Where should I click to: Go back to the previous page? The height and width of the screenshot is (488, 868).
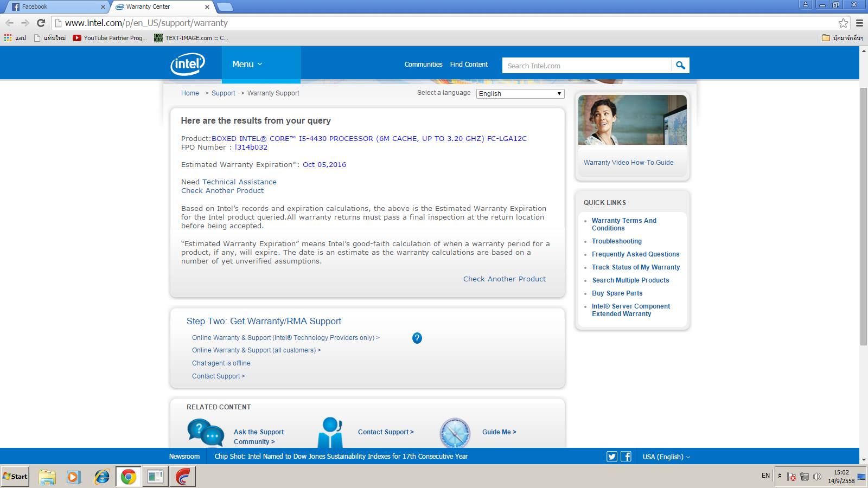point(9,23)
